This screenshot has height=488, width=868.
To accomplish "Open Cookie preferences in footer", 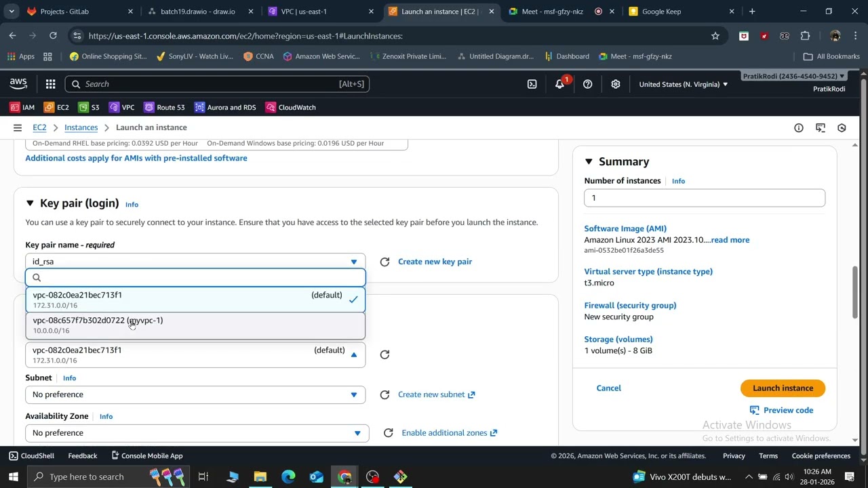I will click(x=821, y=456).
